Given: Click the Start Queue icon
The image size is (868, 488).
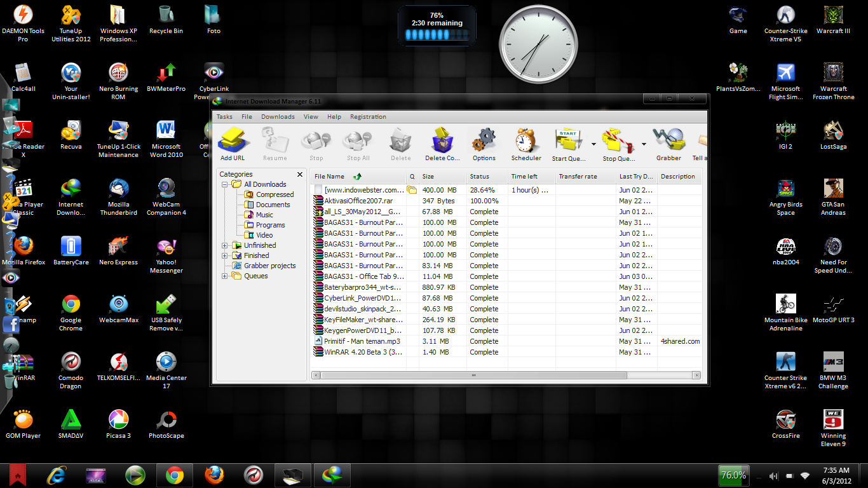Looking at the screenshot, I should [568, 140].
